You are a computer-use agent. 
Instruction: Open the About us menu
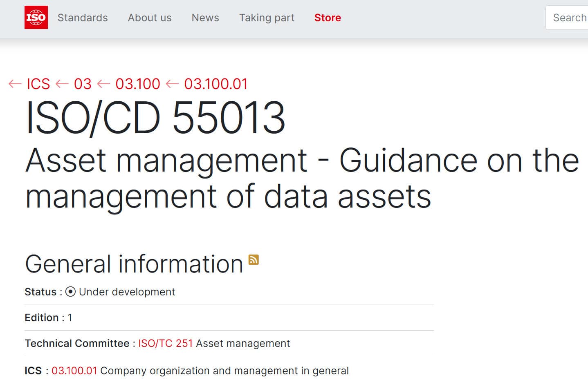pyautogui.click(x=150, y=18)
